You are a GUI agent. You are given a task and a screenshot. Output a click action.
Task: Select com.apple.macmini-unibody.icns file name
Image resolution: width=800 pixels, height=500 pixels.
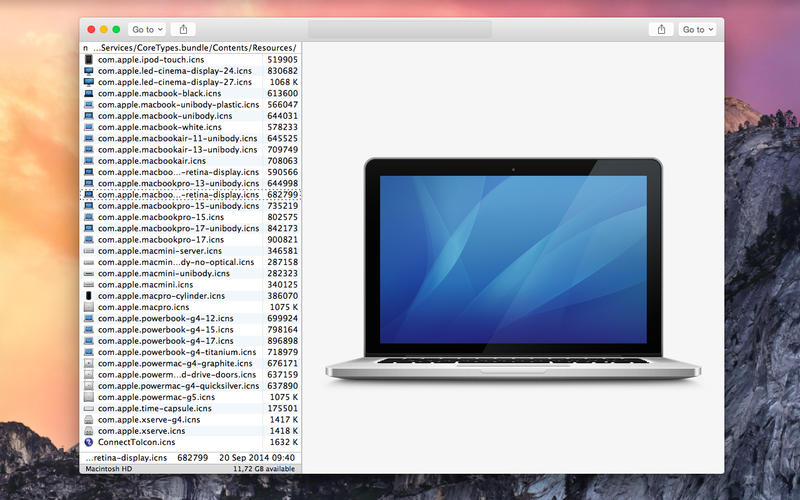pos(164,273)
